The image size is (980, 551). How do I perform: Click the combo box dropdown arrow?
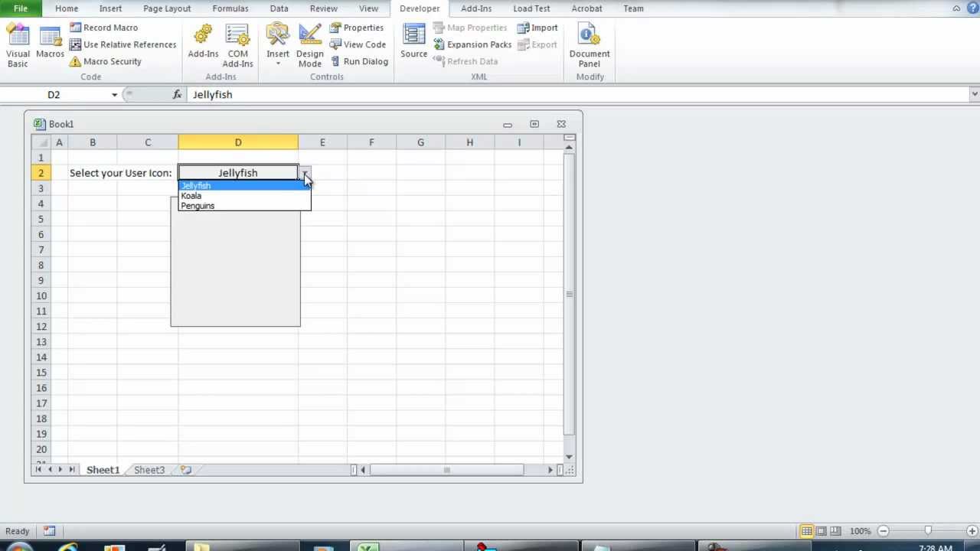point(305,173)
